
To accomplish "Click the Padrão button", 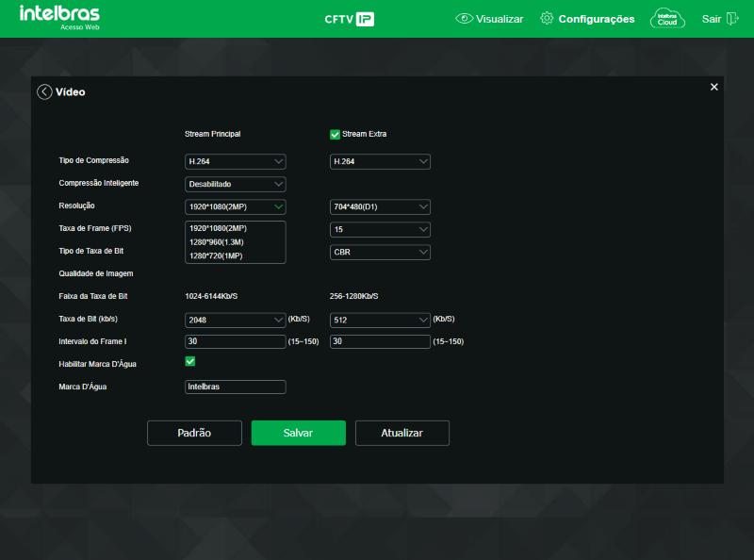I will click(194, 433).
